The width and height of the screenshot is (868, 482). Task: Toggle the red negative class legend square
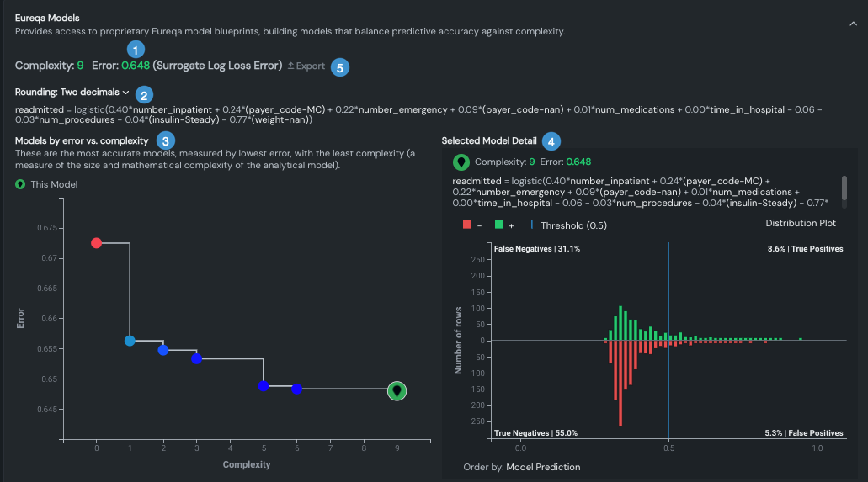(466, 225)
